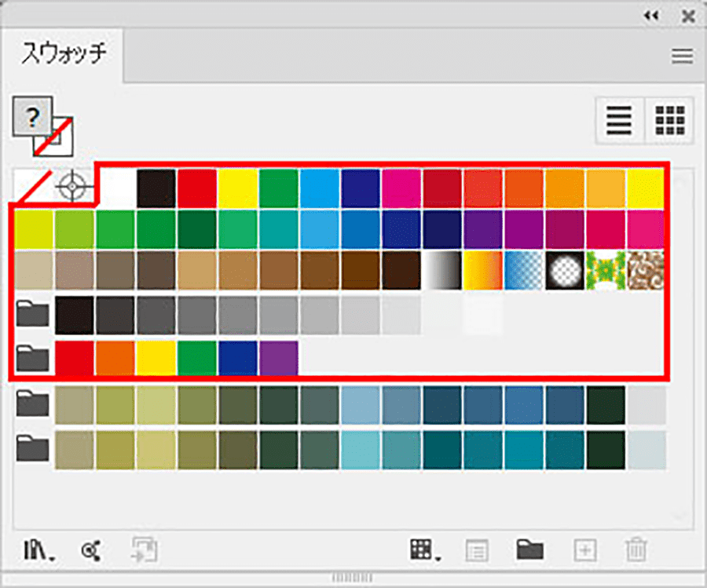
Task: Select the grayscale color group folder
Action: point(33,314)
